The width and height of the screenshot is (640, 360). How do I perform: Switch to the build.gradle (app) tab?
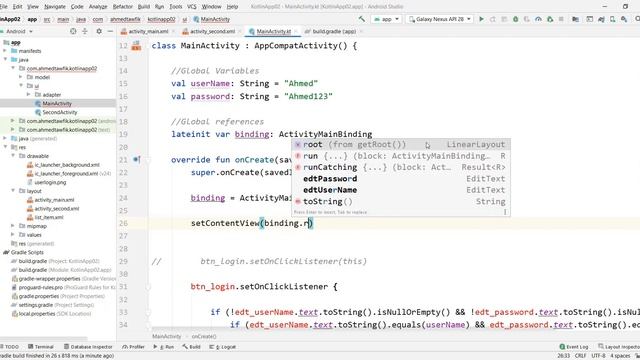[x=334, y=31]
